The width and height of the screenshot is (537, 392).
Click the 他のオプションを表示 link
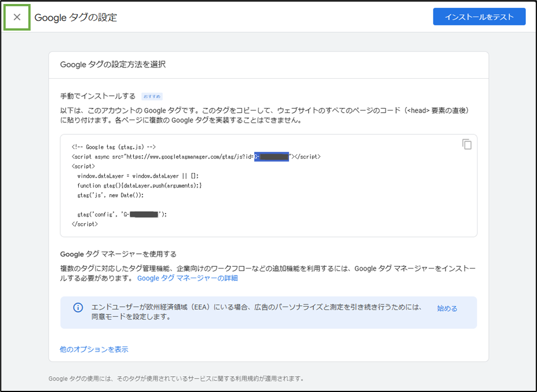click(x=94, y=349)
